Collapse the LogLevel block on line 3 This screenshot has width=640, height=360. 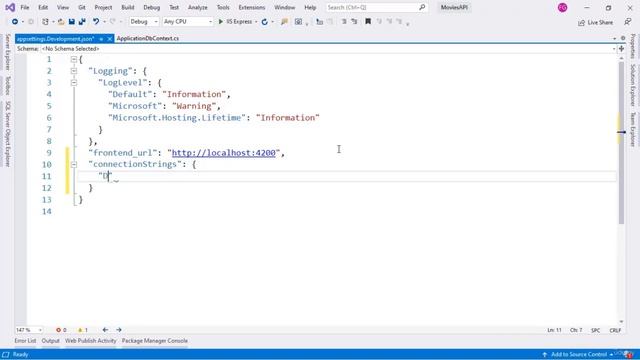click(x=74, y=83)
